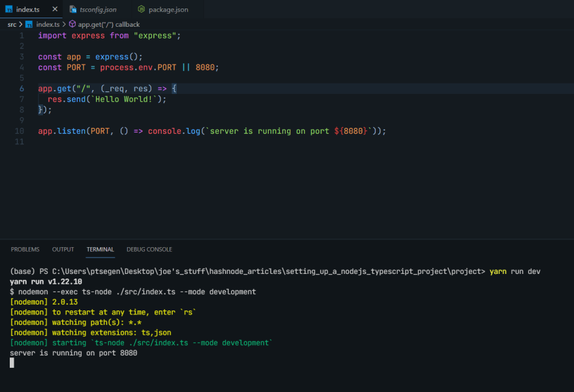The height and width of the screenshot is (392, 574).
Task: Click "express()" call on line 3
Action: [x=116, y=57]
